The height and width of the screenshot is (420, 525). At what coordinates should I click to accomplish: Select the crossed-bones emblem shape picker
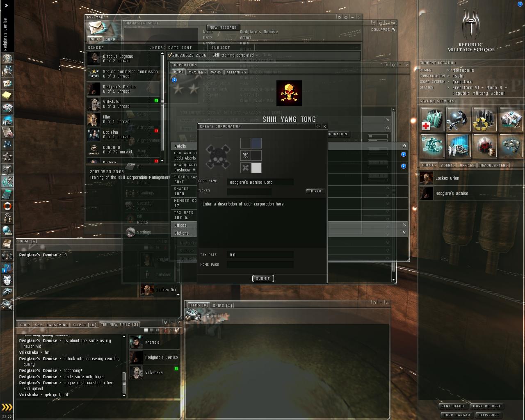(245, 167)
